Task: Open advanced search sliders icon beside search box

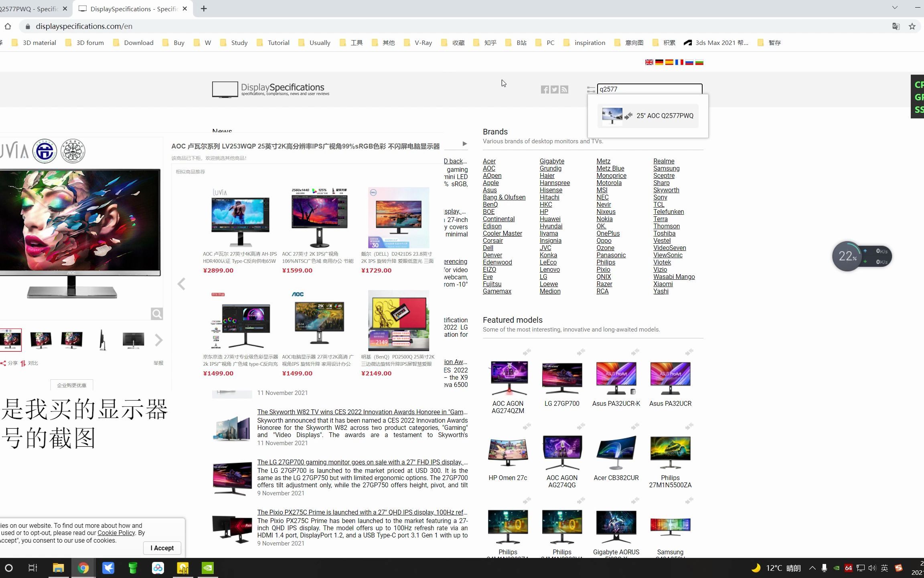Action: 591,90
